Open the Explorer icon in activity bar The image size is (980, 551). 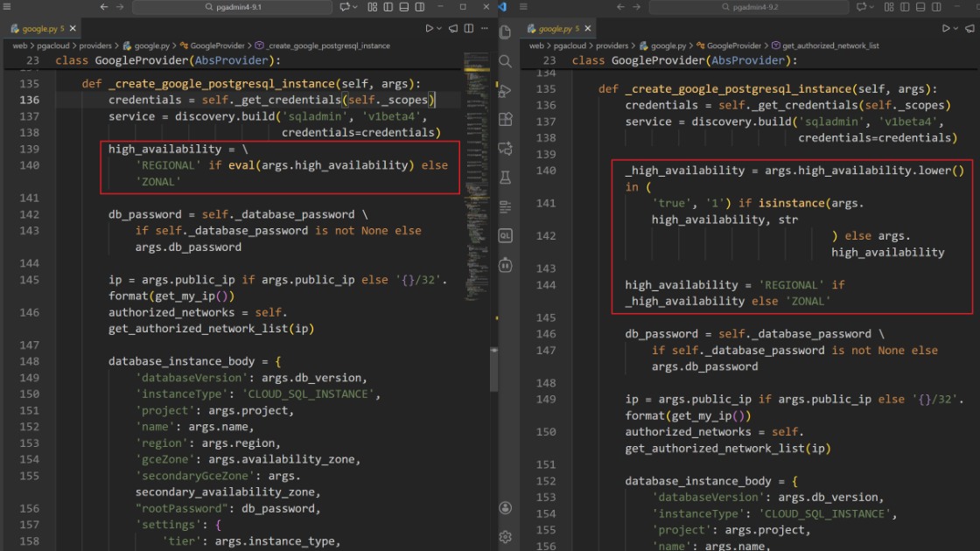[505, 32]
